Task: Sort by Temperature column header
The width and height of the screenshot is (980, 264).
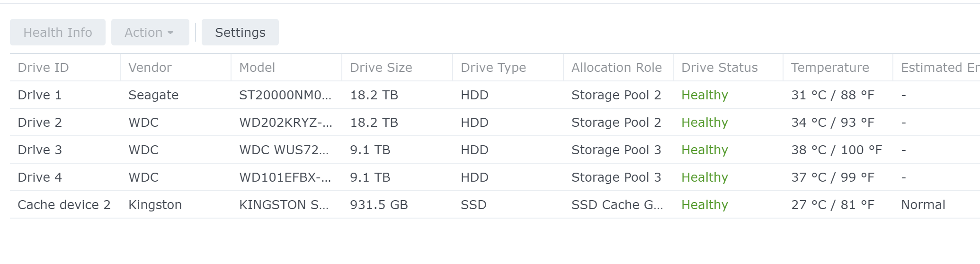Action: (830, 68)
